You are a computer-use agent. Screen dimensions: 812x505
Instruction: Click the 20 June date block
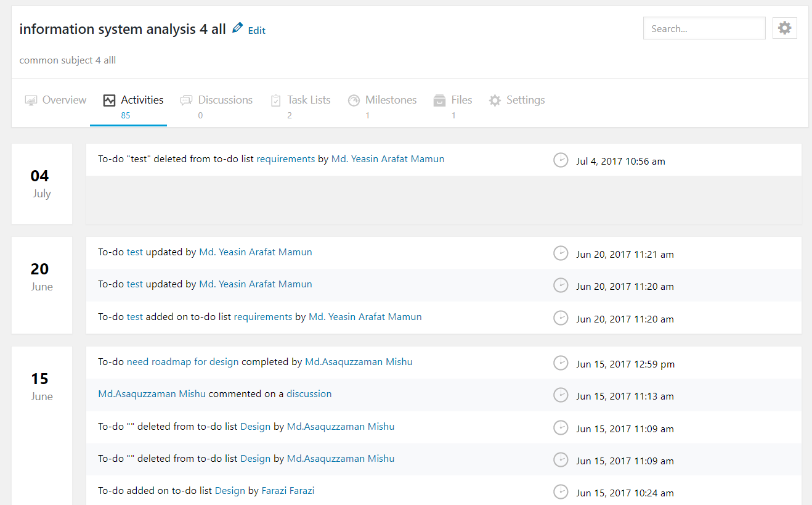pyautogui.click(x=42, y=285)
